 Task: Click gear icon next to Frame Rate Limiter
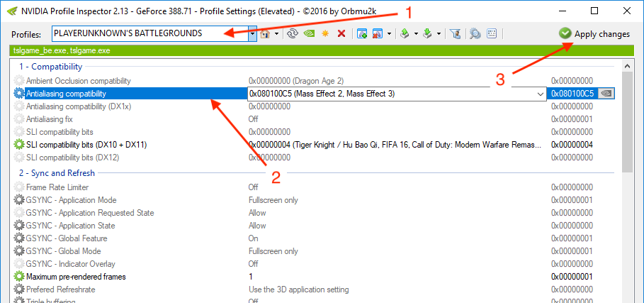19,187
